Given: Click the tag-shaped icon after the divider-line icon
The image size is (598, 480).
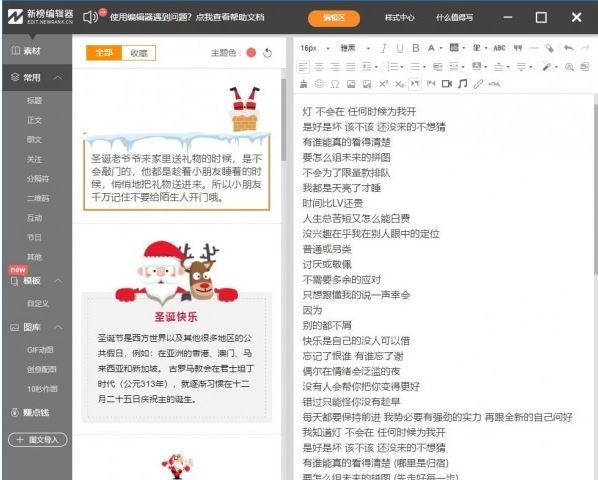Looking at the screenshot, I should 550,48.
